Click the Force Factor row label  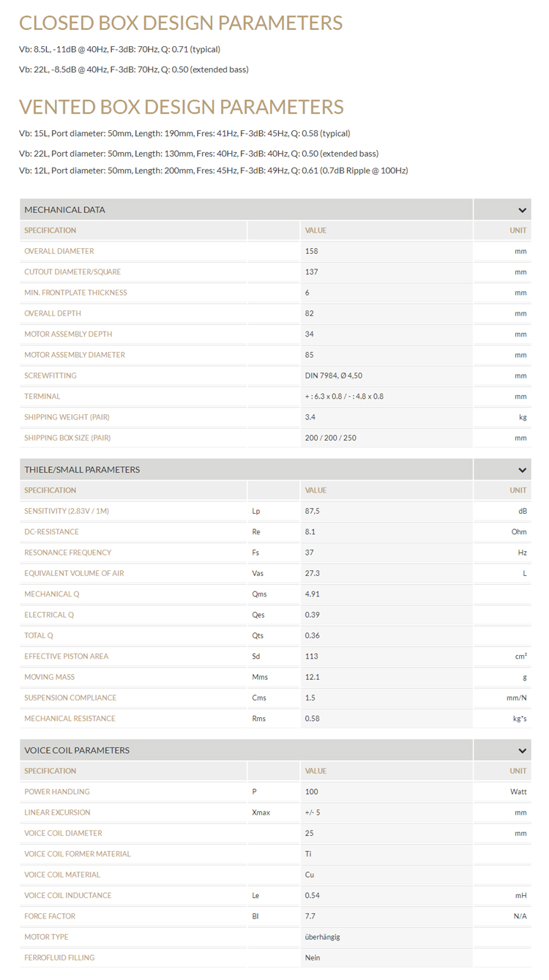click(x=50, y=916)
